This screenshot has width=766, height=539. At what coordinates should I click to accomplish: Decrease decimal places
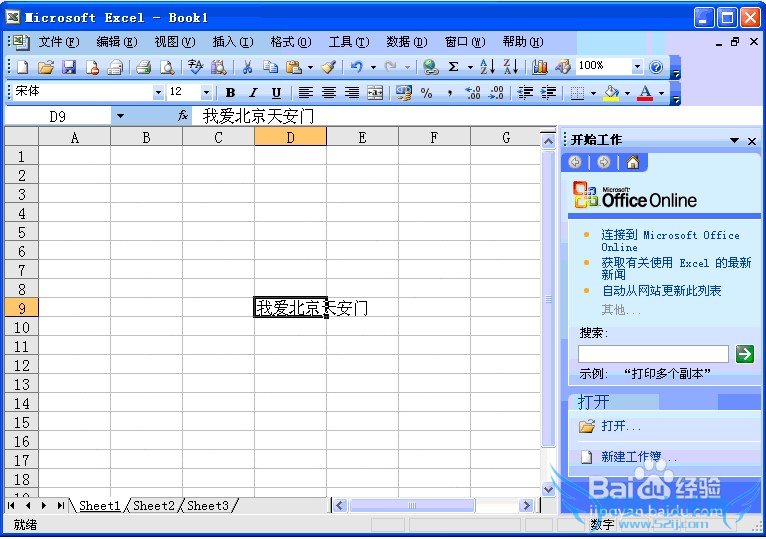496,92
